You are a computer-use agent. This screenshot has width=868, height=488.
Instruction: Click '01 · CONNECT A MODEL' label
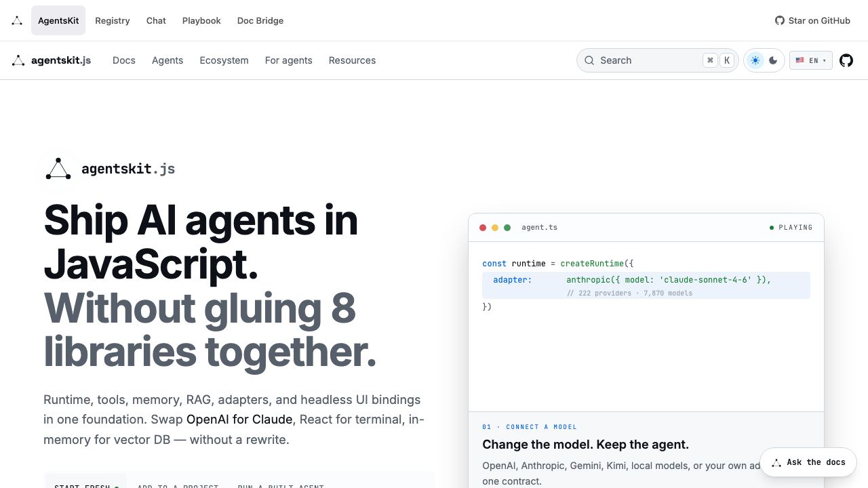click(530, 427)
